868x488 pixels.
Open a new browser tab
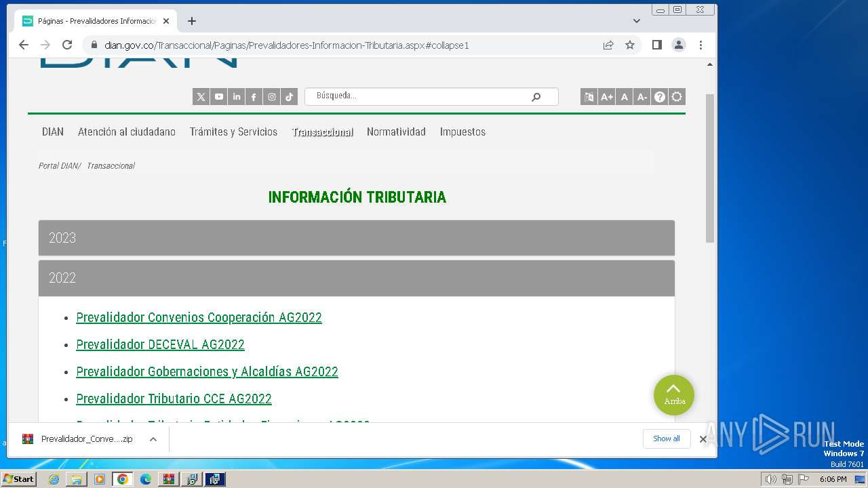click(192, 21)
